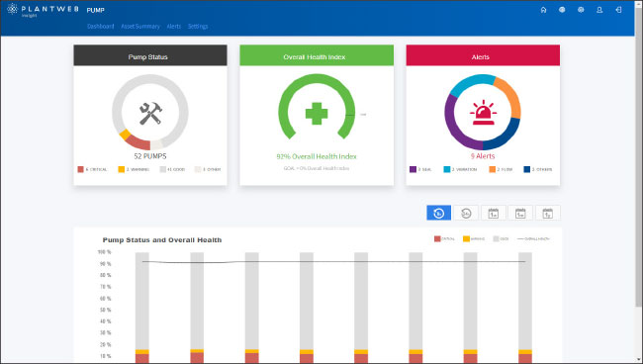Click the first bar in the status chart
This screenshot has width=643, height=364.
tap(141, 308)
